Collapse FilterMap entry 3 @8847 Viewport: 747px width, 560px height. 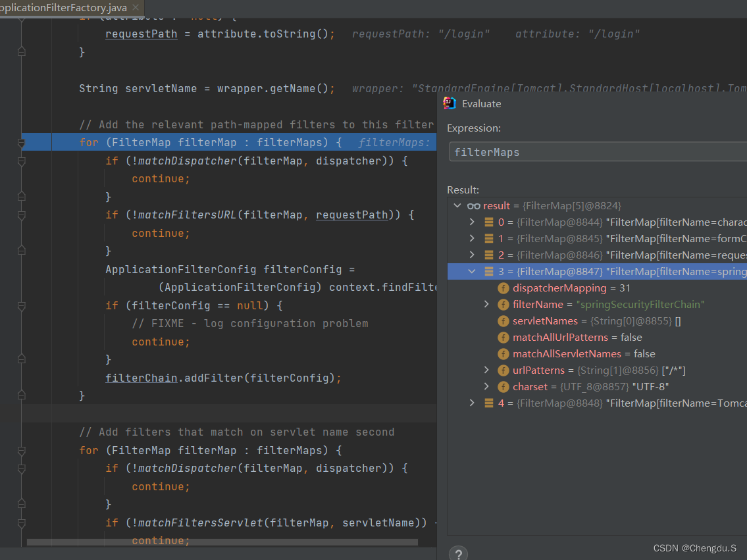pyautogui.click(x=472, y=271)
